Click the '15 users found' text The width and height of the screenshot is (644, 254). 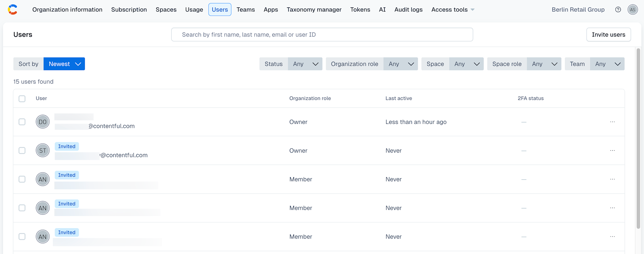point(33,82)
